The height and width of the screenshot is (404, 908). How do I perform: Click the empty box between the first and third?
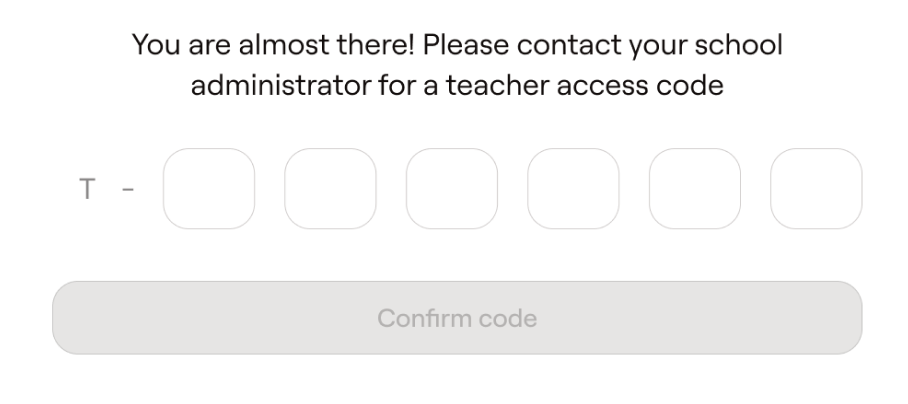coord(330,189)
